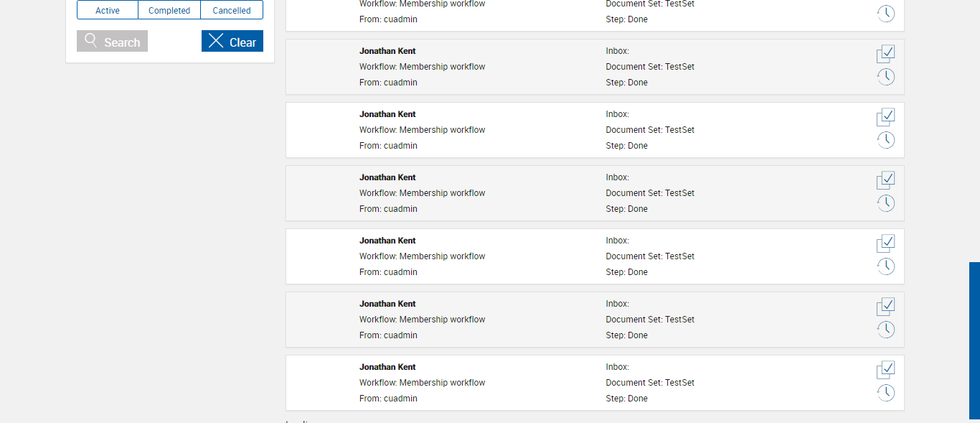Screen dimensions: 980x423
Task: Open history clock in fourth full Jonathan Kent row
Action: coord(886,266)
